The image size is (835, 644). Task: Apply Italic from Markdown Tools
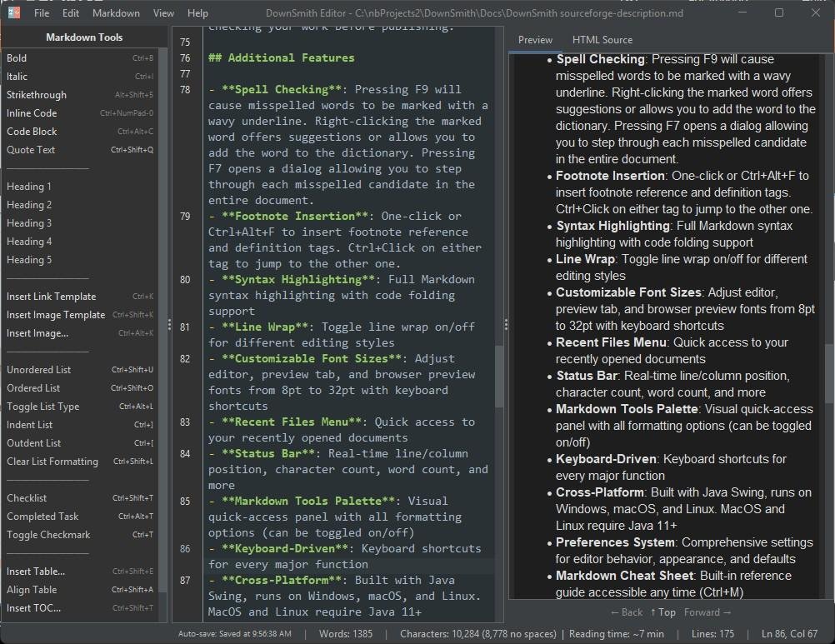tap(80, 77)
